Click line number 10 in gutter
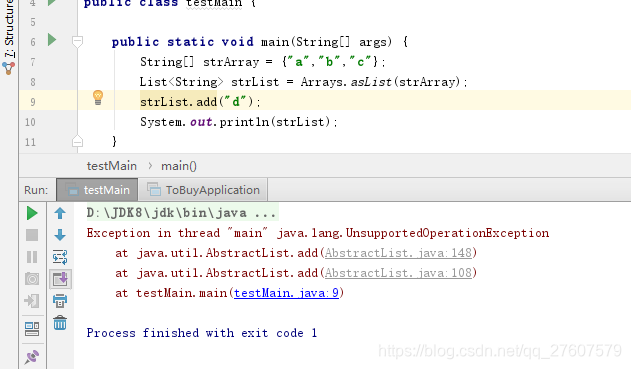 point(30,122)
